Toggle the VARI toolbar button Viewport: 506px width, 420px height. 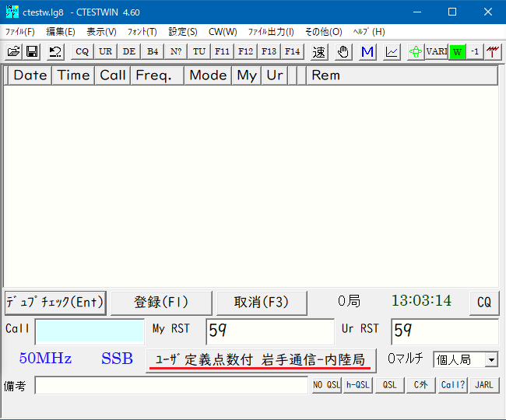[x=437, y=52]
